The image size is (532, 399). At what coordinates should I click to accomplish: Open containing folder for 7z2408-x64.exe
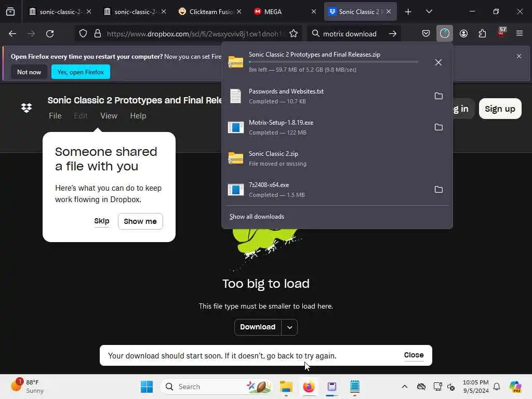[x=438, y=190]
